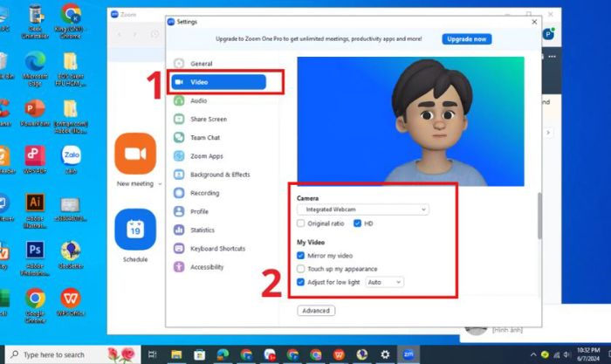This screenshot has width=611, height=364.
Task: Uncheck Mirror my video
Action: pos(300,255)
